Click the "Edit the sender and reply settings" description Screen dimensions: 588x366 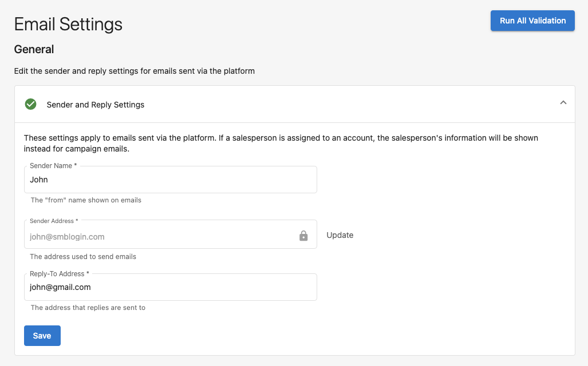(134, 71)
